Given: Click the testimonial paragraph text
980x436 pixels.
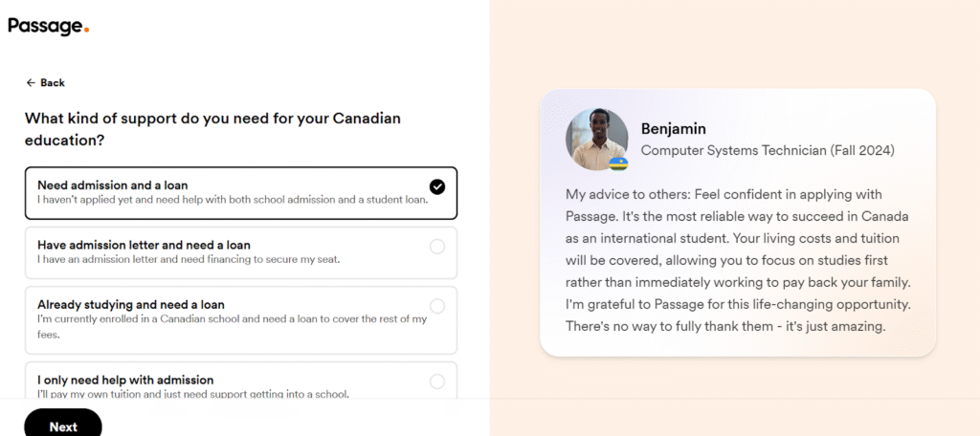Looking at the screenshot, I should tap(738, 260).
